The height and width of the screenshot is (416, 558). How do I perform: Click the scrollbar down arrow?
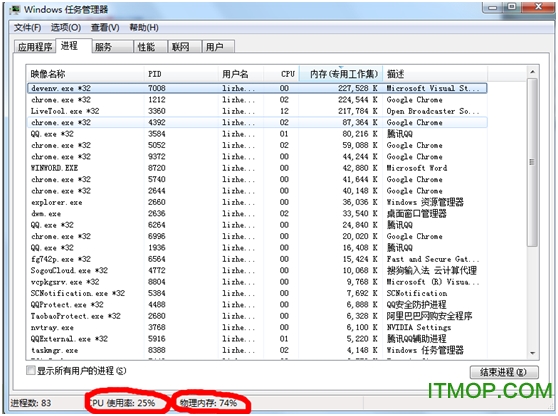(532, 353)
